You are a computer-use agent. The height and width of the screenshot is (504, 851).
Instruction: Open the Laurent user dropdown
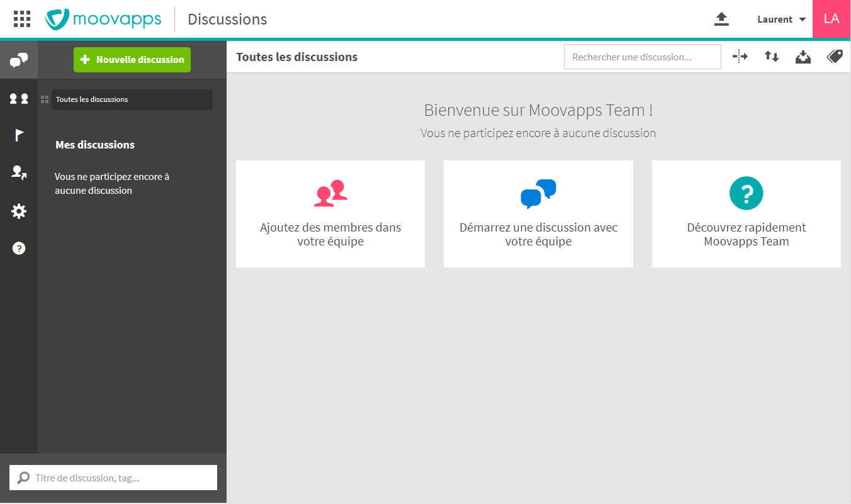[x=782, y=20]
